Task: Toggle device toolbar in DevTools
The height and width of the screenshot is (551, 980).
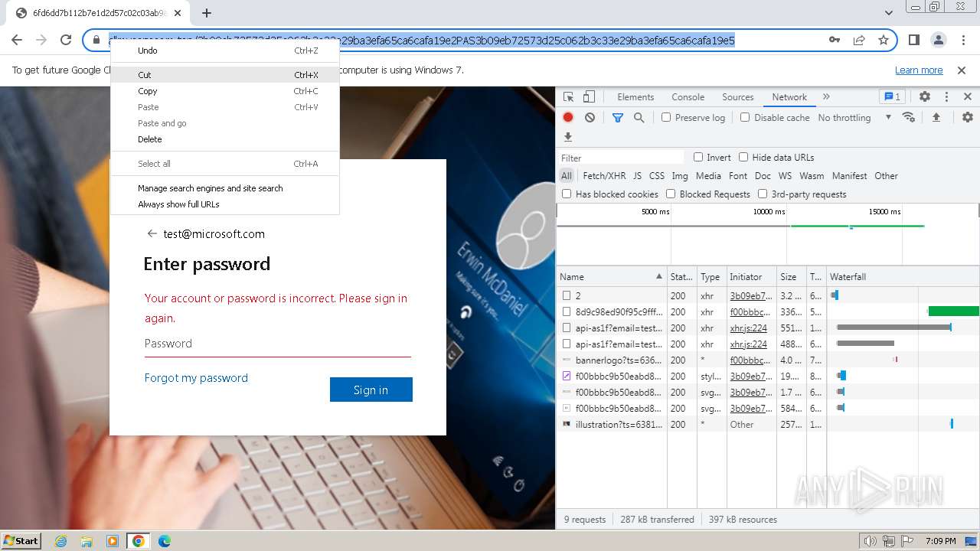Action: pos(589,97)
